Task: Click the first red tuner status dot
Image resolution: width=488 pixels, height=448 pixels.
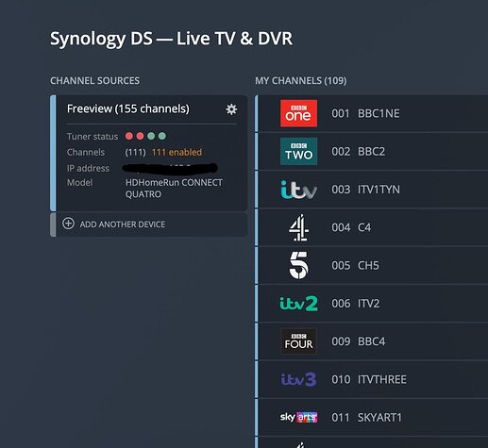Action: pyautogui.click(x=129, y=136)
